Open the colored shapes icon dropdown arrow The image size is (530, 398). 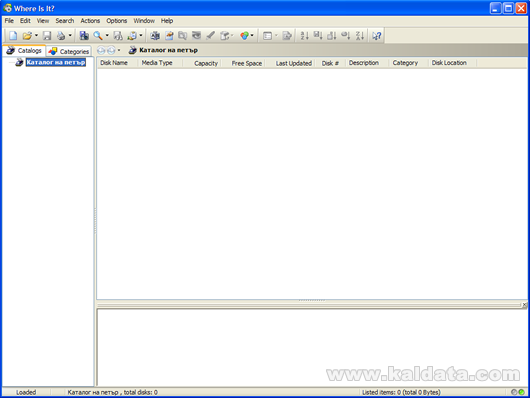point(252,35)
